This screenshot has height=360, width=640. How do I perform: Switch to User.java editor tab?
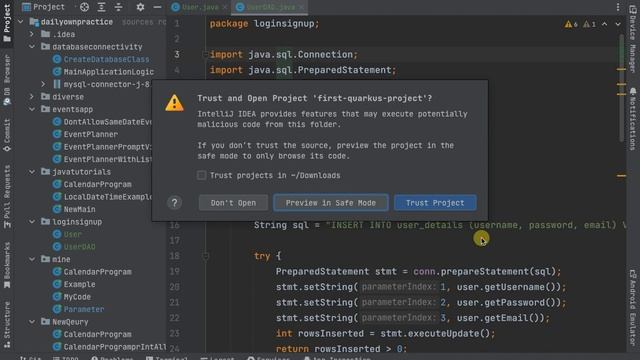pos(200,7)
